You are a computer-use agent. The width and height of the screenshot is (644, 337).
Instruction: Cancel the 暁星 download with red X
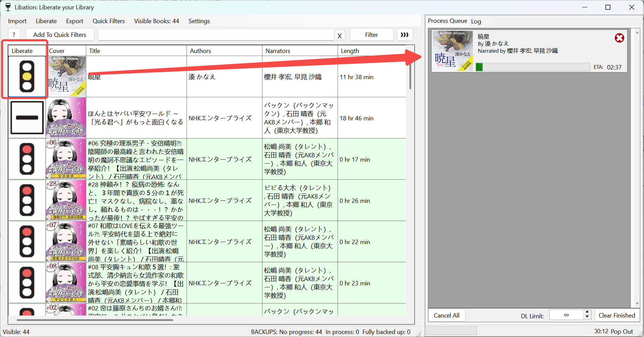619,38
